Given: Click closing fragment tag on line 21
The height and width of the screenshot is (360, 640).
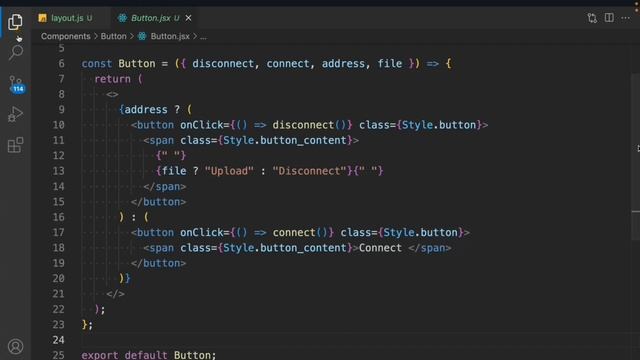Looking at the screenshot, I should click(x=115, y=294).
